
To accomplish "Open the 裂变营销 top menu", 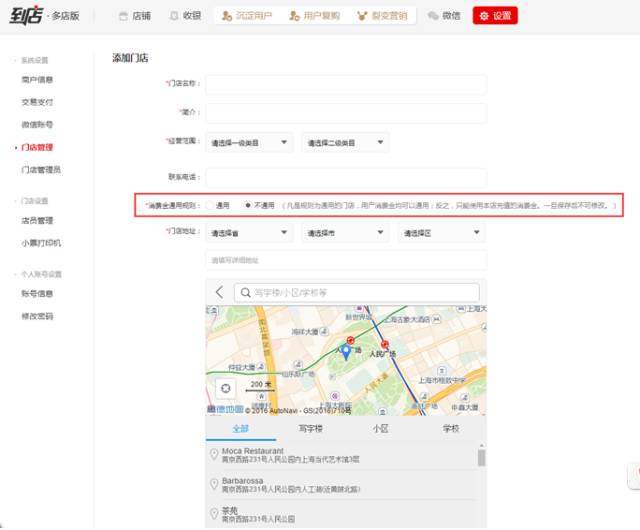I will (382, 16).
